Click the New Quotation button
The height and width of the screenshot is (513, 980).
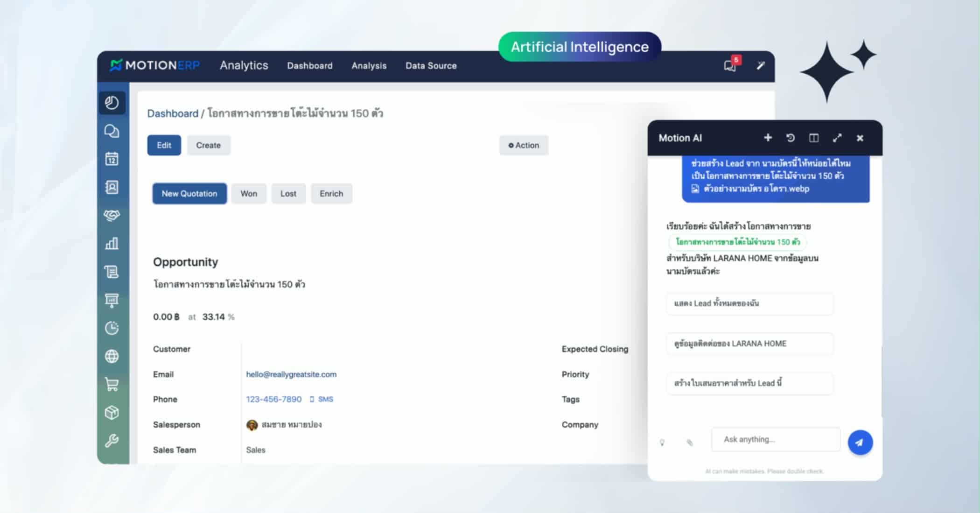[x=189, y=194]
